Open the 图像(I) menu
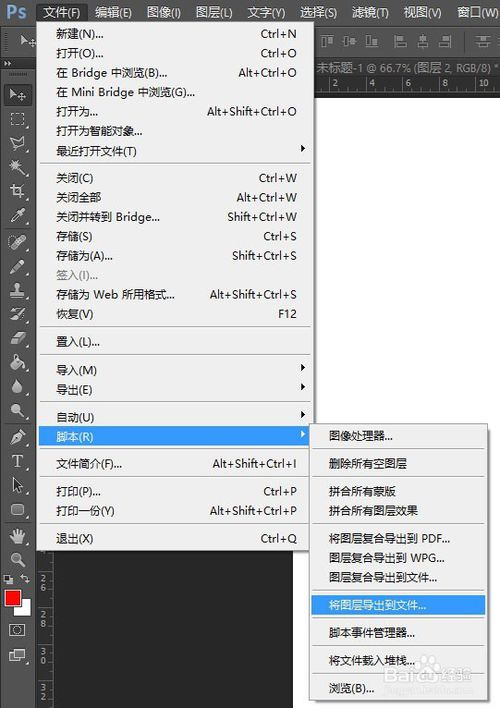500x708 pixels. 164,12
